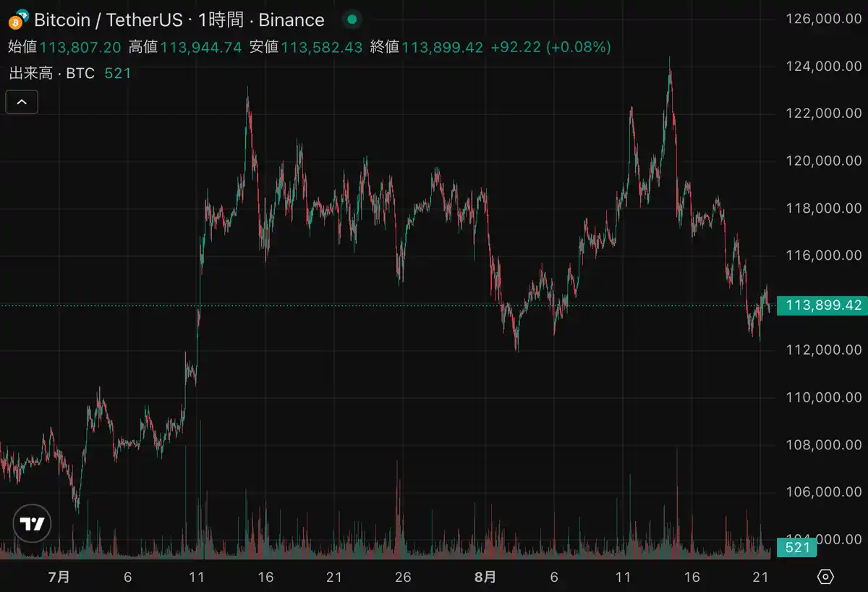This screenshot has height=592, width=868.
Task: Click 126,000.00 on the price scale
Action: pos(823,19)
